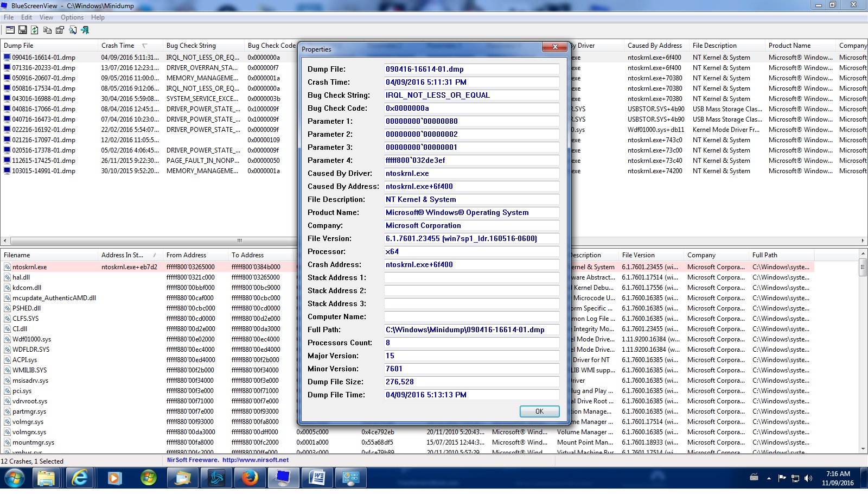This screenshot has width=868, height=494.
Task: Open the Action Center flag tray icon
Action: pyautogui.click(x=782, y=478)
